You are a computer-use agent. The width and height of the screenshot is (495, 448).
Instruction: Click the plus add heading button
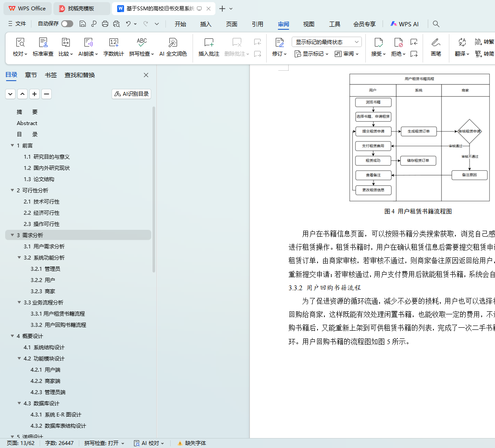[34, 94]
